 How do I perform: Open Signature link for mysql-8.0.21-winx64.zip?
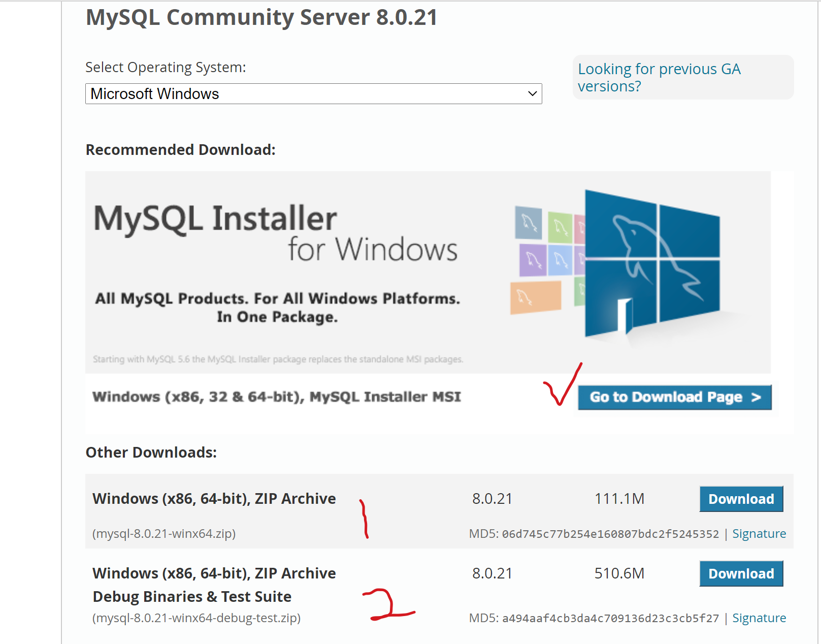pos(759,534)
